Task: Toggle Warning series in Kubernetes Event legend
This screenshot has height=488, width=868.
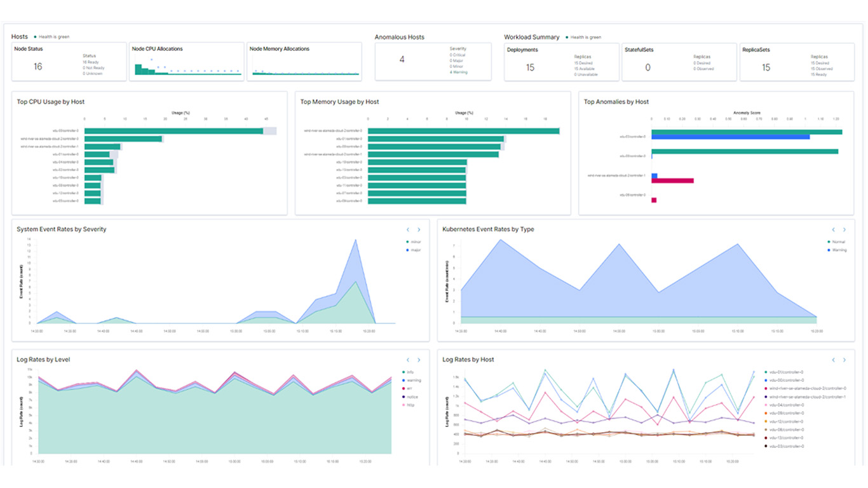Action: 837,250
